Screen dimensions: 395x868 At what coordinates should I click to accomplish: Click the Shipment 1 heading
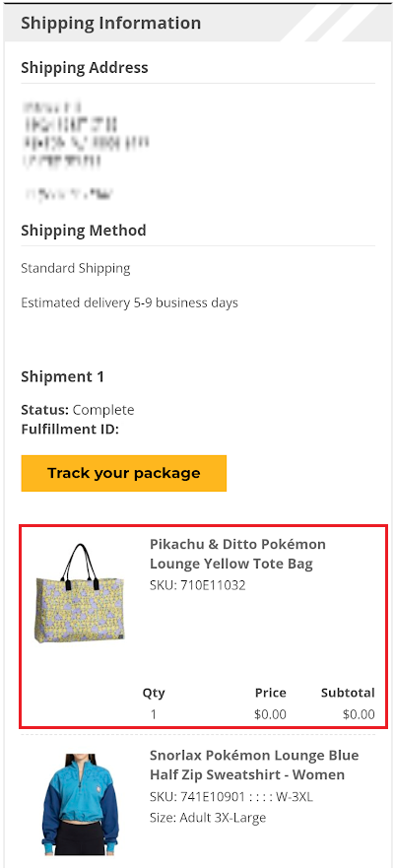pos(62,377)
